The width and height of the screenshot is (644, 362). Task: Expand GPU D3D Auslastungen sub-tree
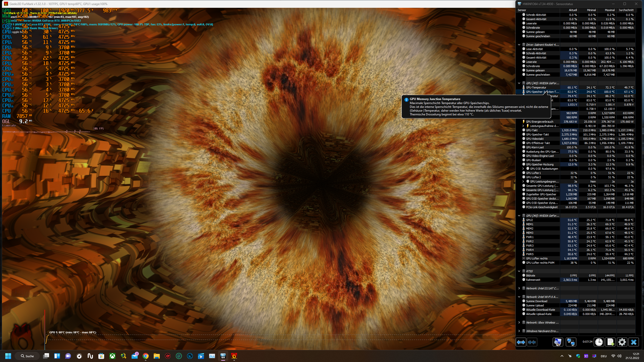(x=523, y=169)
